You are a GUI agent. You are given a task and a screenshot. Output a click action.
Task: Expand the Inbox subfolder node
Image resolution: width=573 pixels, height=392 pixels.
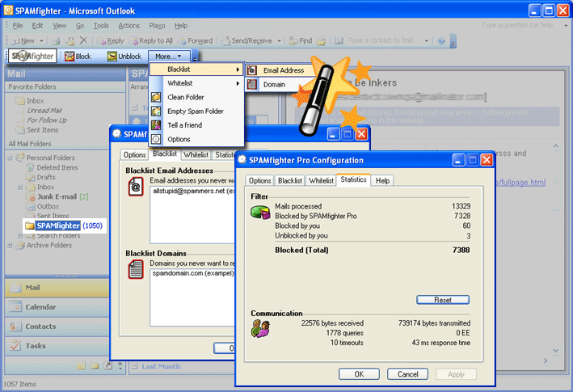[20, 187]
